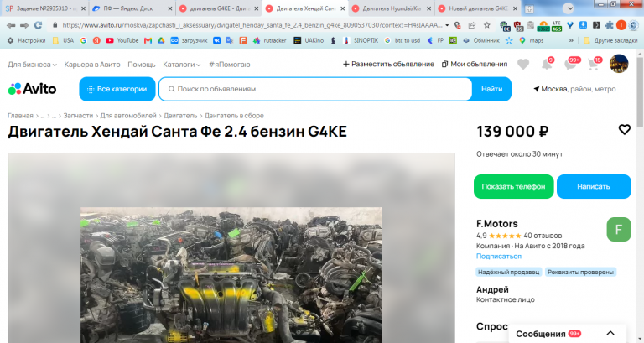The width and height of the screenshot is (644, 343).
Task: Click the browser address bar URL
Action: click(252, 25)
